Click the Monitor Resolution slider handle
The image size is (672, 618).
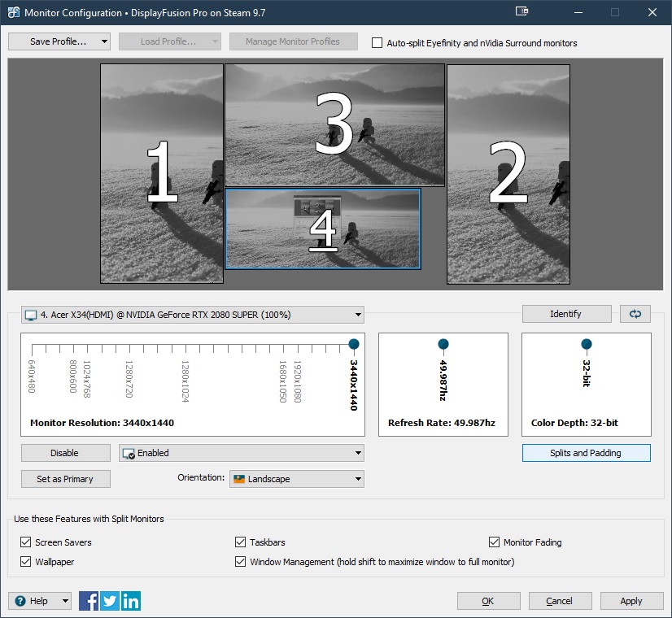click(x=354, y=345)
